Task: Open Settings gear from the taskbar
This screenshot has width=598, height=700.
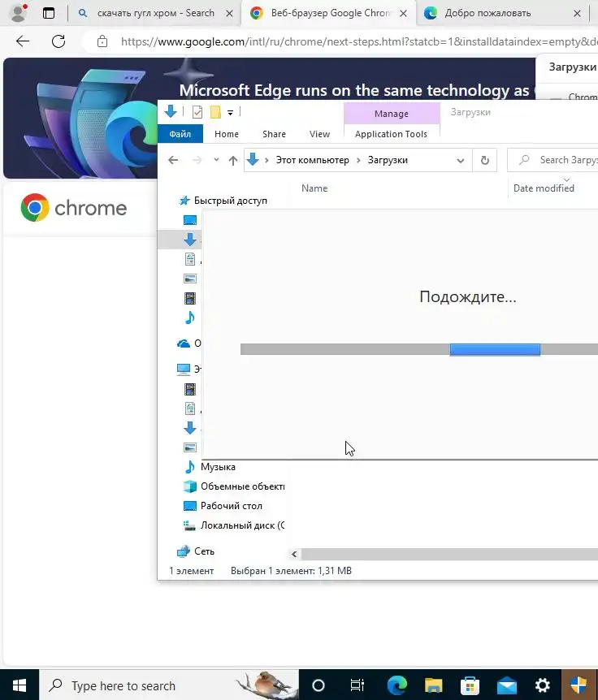Action: coord(543,685)
